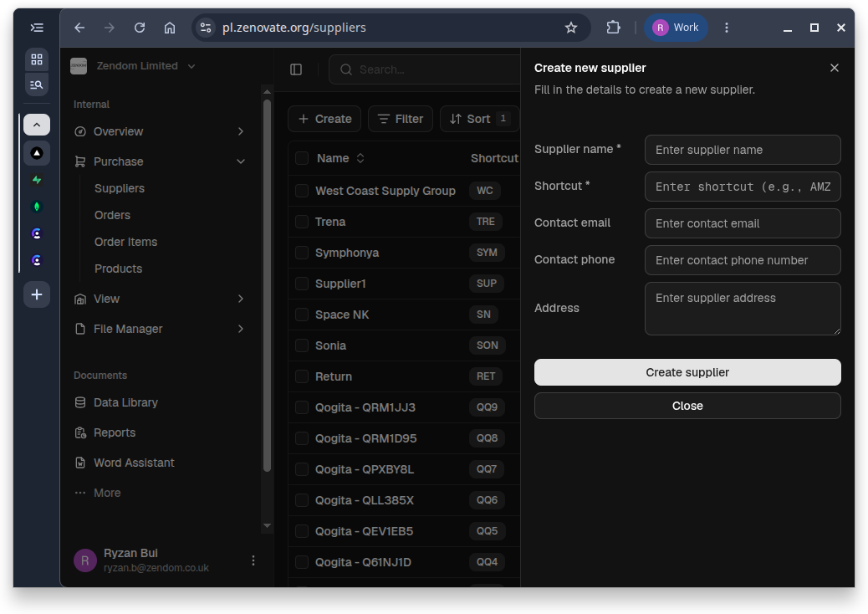Switch to the green lightning bolt tab
Screen dimensions: 868x614
click(x=37, y=180)
